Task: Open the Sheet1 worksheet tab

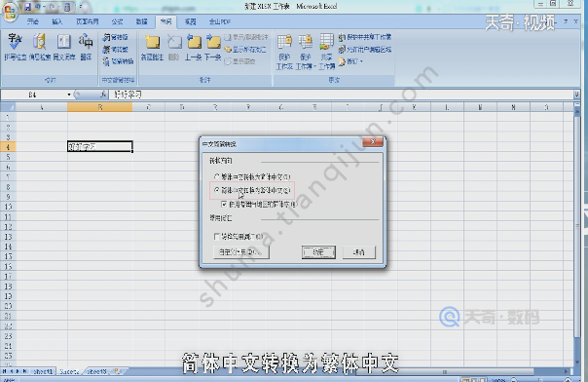Action: pyautogui.click(x=43, y=371)
